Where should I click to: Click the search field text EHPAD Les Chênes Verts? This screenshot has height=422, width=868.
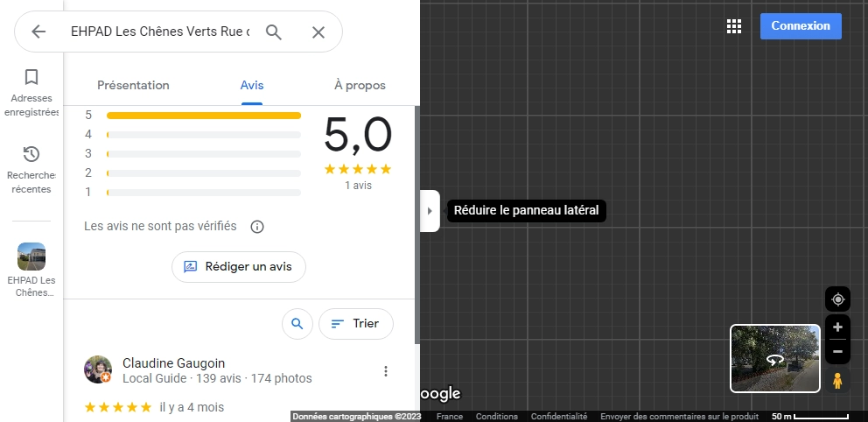click(x=160, y=32)
